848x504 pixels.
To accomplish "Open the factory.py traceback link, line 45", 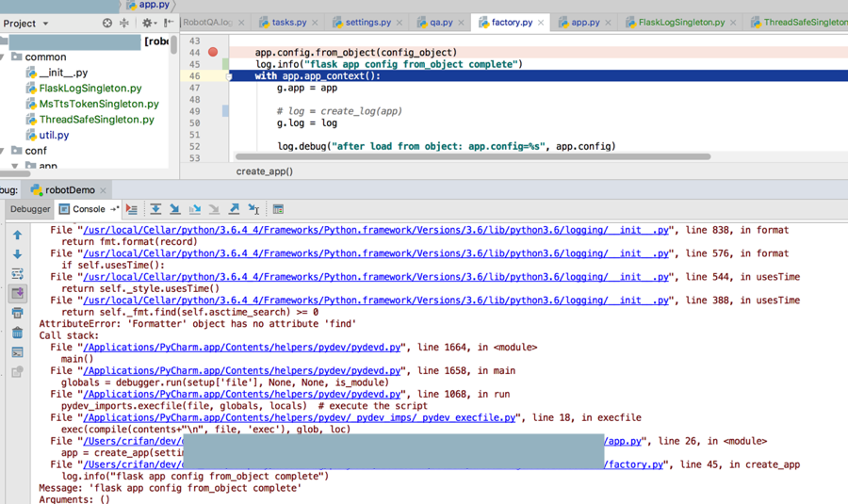I will click(634, 464).
